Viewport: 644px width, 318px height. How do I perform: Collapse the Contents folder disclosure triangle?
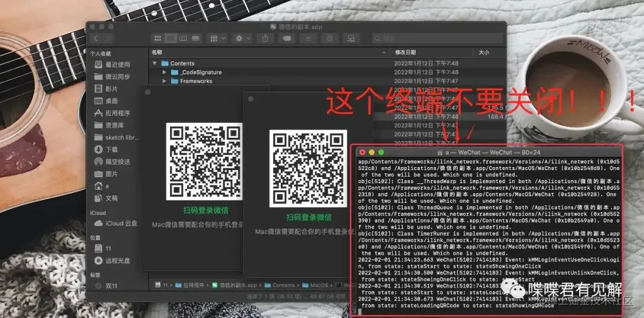point(155,63)
